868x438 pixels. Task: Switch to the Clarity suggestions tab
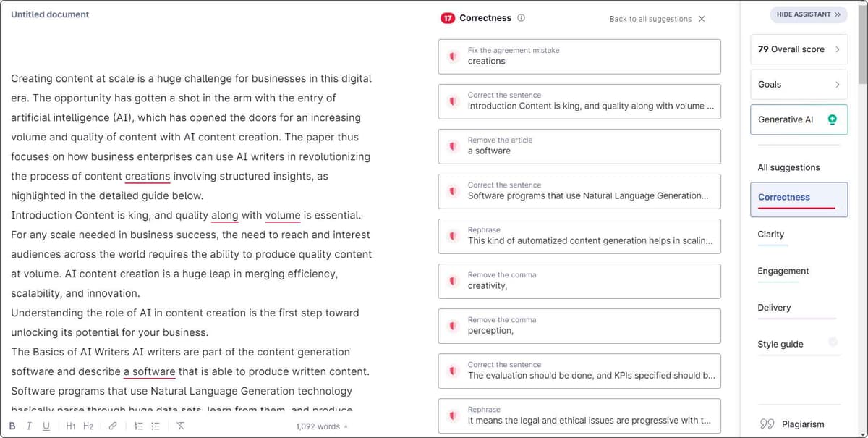(x=771, y=235)
